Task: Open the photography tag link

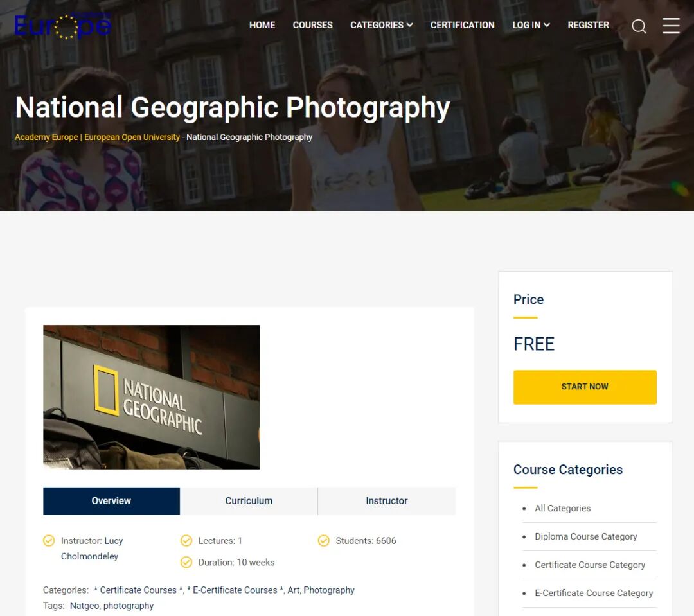Action: [x=129, y=605]
